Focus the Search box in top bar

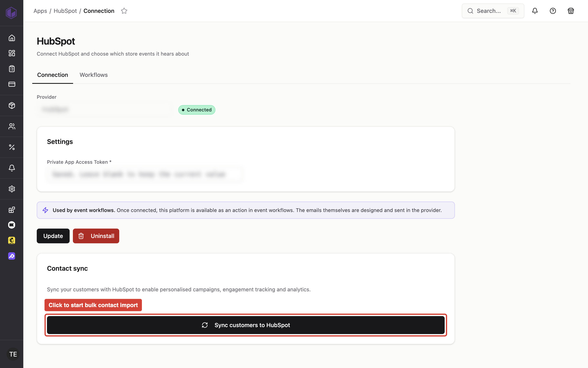click(493, 11)
